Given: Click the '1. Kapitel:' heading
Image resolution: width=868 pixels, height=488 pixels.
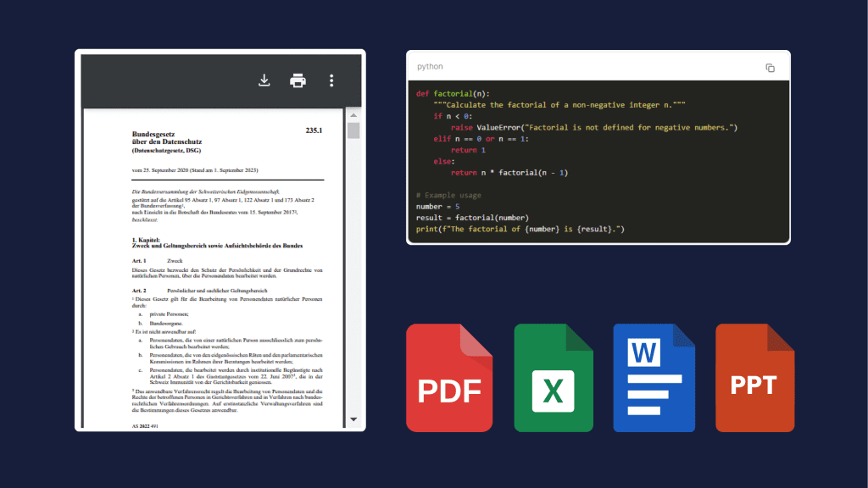Looking at the screenshot, I should click(146, 240).
